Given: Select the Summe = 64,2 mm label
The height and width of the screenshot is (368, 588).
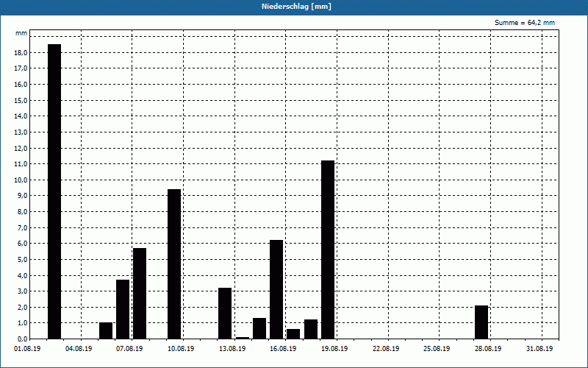Looking at the screenshot, I should click(x=525, y=23).
